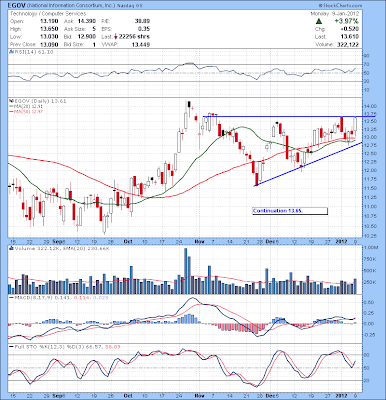Screen dimensions: 386x400
Task: Click the rising blue support trendline
Action: (308, 164)
